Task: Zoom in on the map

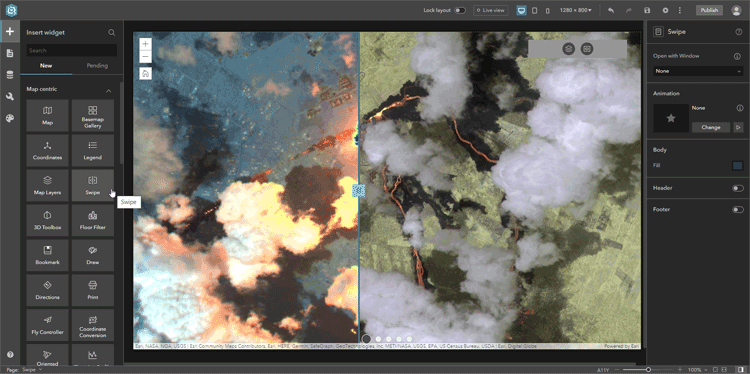Action: (146, 44)
